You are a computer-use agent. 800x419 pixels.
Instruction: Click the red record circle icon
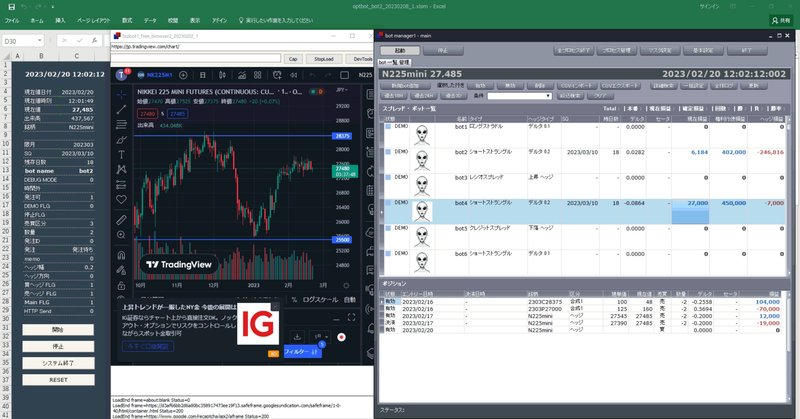coord(341,337)
